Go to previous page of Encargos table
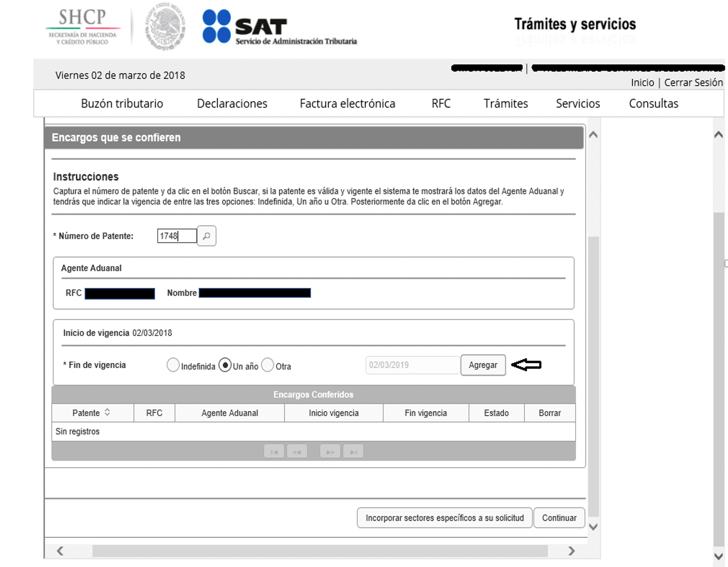 [x=297, y=452]
